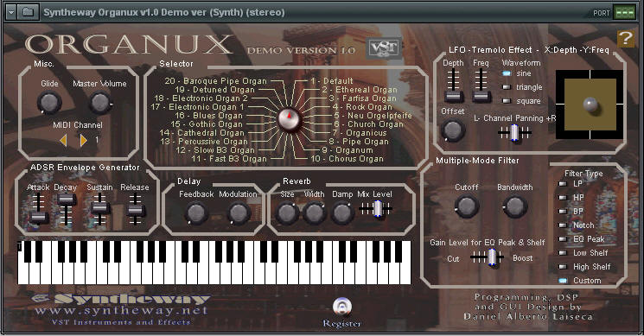Select the triangle waveform
The image size is (644, 336).
tap(507, 87)
